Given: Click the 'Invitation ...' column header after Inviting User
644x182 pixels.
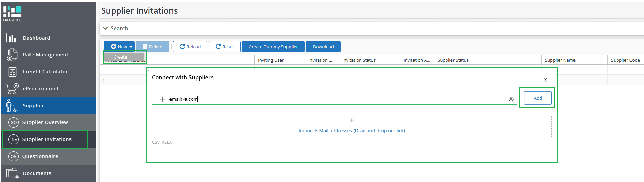Looking at the screenshot, I should pyautogui.click(x=322, y=60).
